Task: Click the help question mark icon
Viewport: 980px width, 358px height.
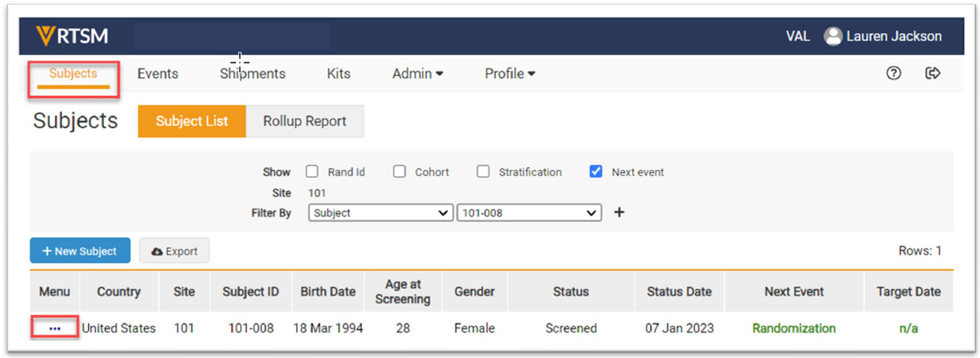Action: [x=893, y=73]
